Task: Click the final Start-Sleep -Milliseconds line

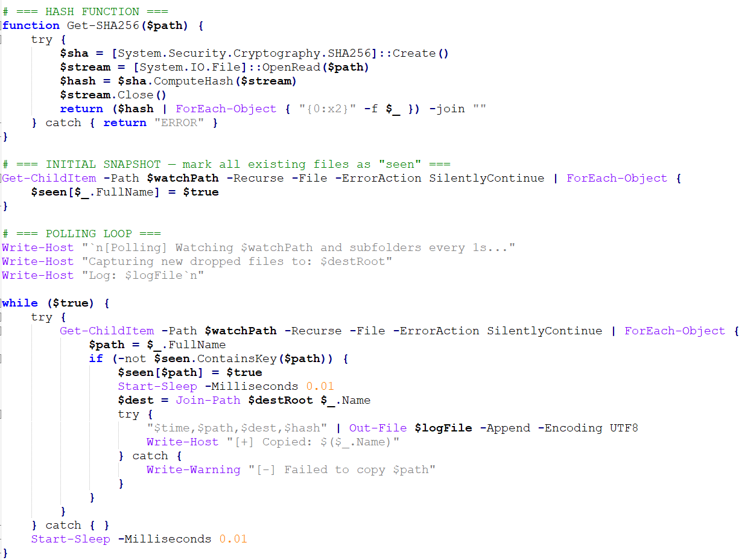Action: pos(139,539)
